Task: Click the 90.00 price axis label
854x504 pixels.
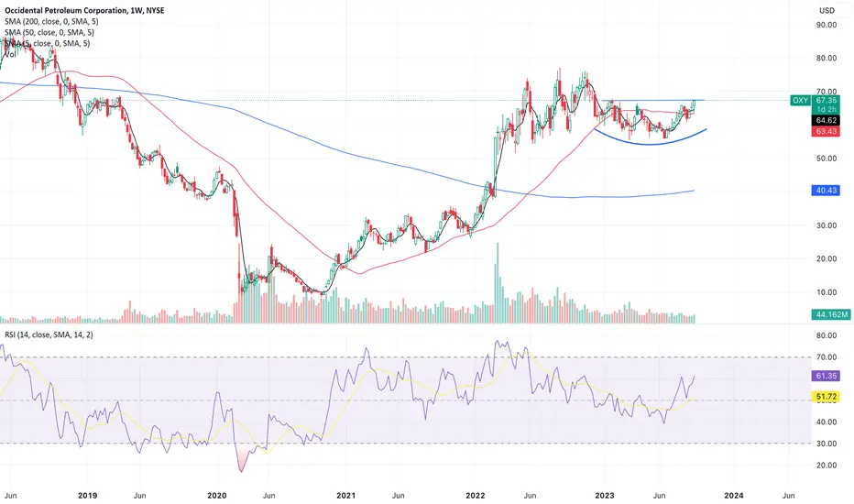Action: tap(827, 25)
